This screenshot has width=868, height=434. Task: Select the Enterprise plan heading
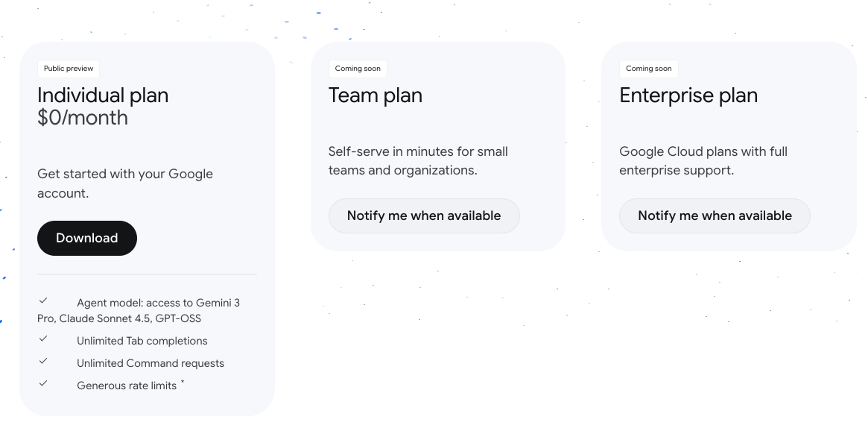tap(688, 95)
